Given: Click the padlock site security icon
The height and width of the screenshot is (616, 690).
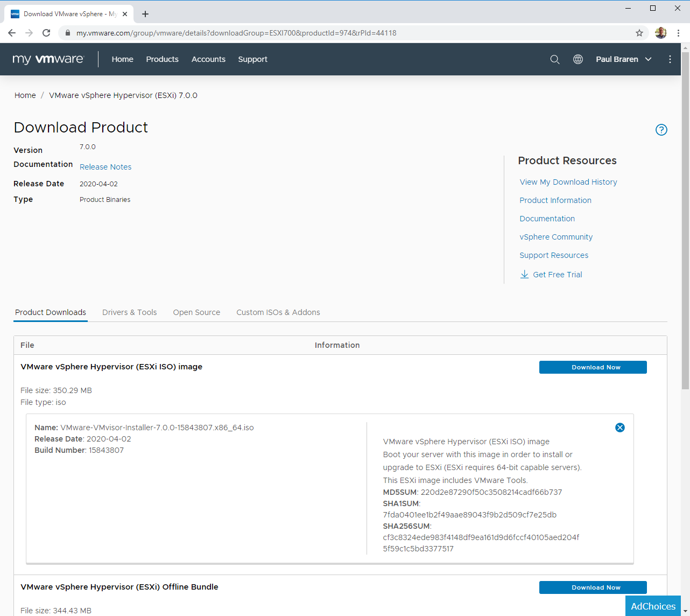Looking at the screenshot, I should click(67, 33).
